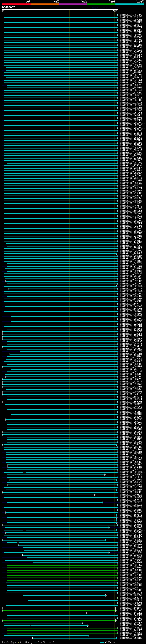146x644 pixels.
Task: Select the UniRef100_B7FH64 label
Action: [x=131, y=80]
